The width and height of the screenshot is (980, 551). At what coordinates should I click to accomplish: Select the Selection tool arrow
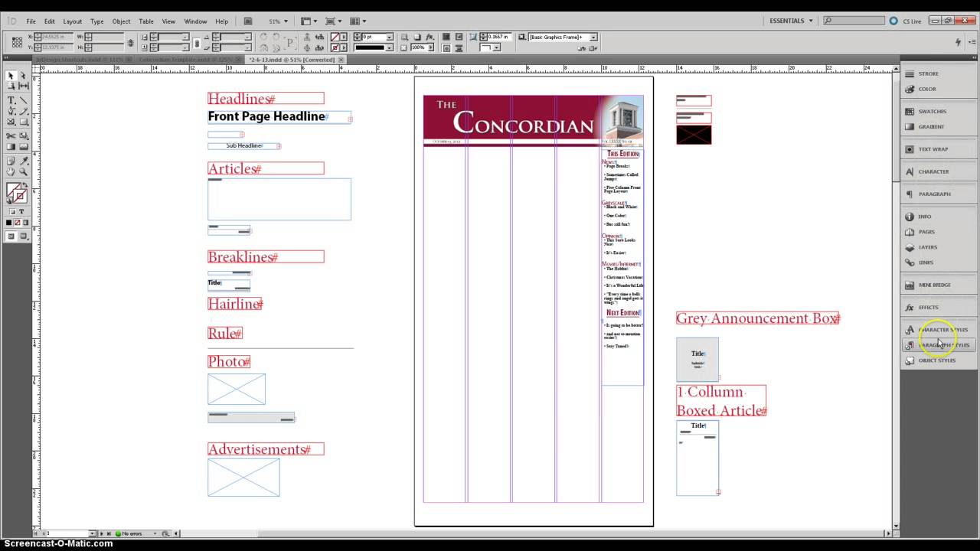coord(11,76)
